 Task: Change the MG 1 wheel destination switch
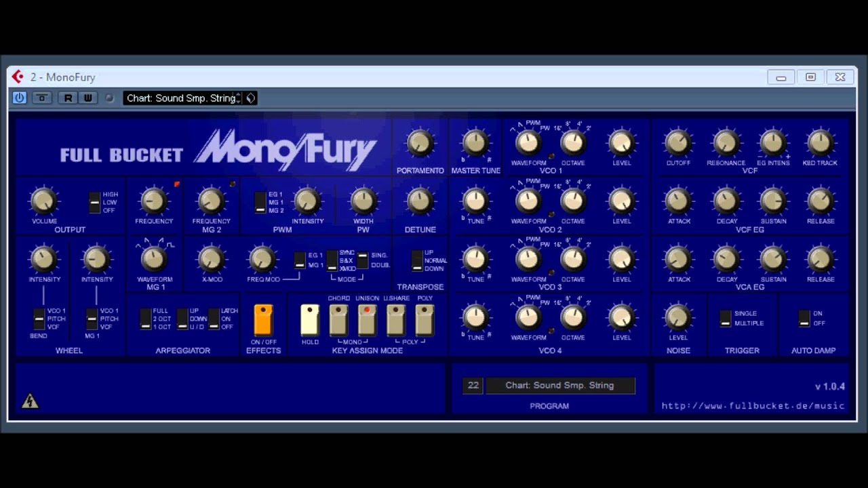click(x=92, y=319)
